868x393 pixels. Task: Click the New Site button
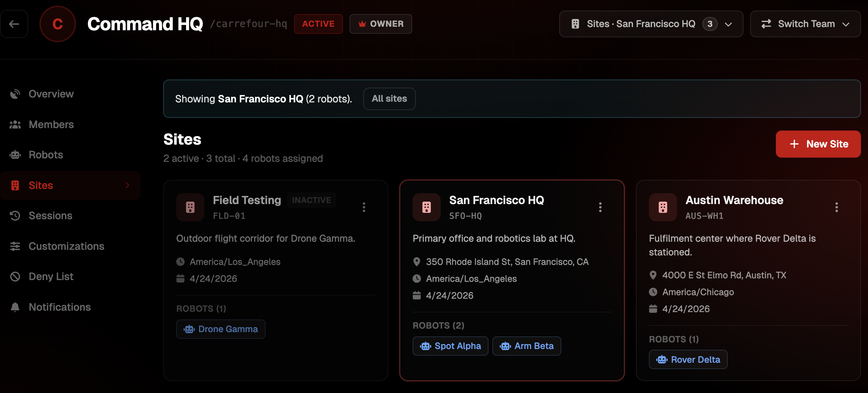[x=818, y=144]
